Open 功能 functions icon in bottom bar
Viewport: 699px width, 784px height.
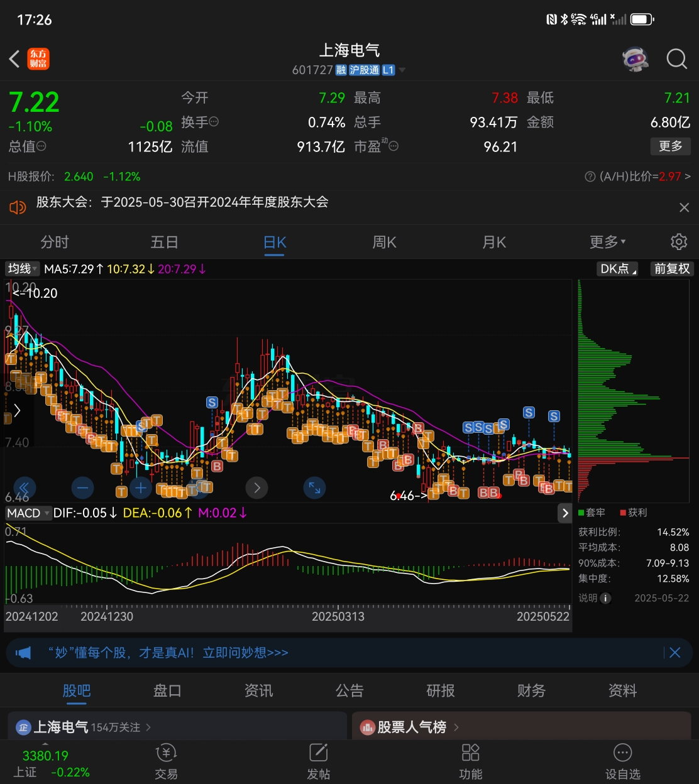click(x=471, y=761)
